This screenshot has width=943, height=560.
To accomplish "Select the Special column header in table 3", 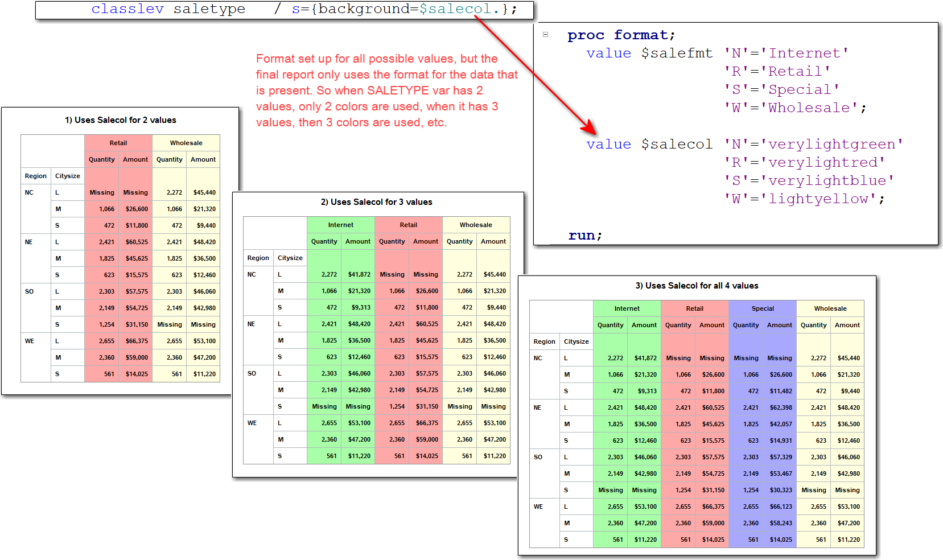I will [763, 308].
